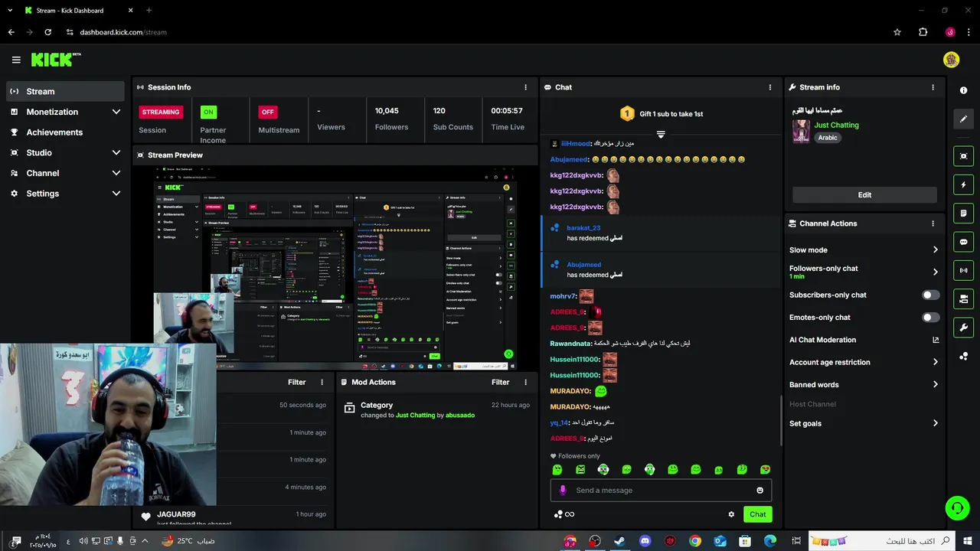Open the profile avatar menu in the header
980x551 pixels.
click(951, 60)
